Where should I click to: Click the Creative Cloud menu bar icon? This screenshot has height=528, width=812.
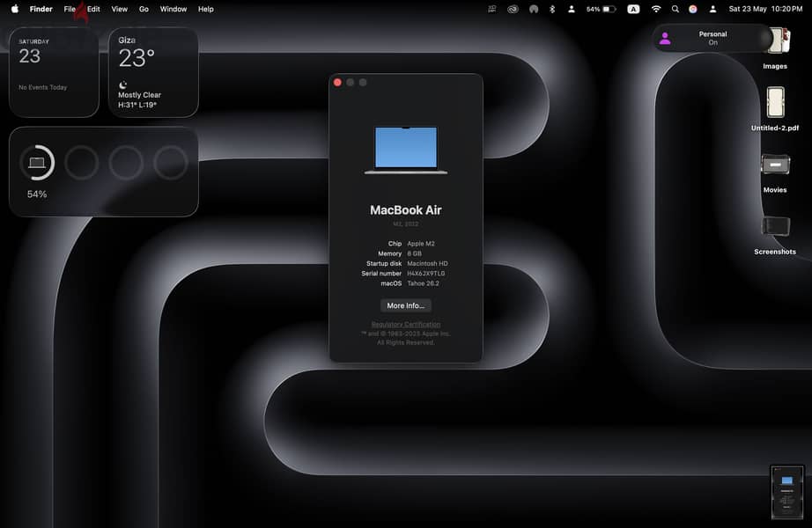click(x=513, y=9)
